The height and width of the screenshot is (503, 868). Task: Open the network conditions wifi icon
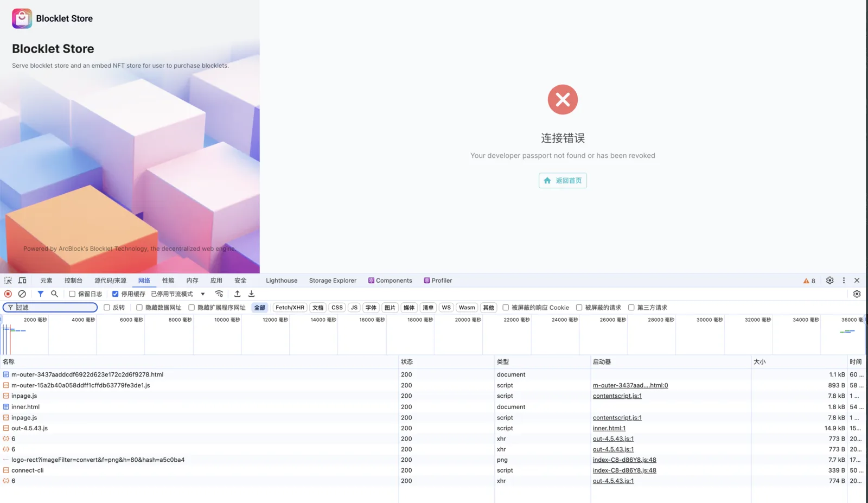click(219, 294)
